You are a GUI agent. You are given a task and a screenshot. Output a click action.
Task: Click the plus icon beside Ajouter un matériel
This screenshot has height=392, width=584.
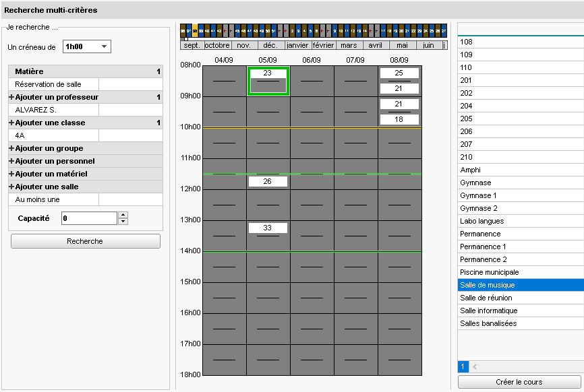pyautogui.click(x=11, y=174)
